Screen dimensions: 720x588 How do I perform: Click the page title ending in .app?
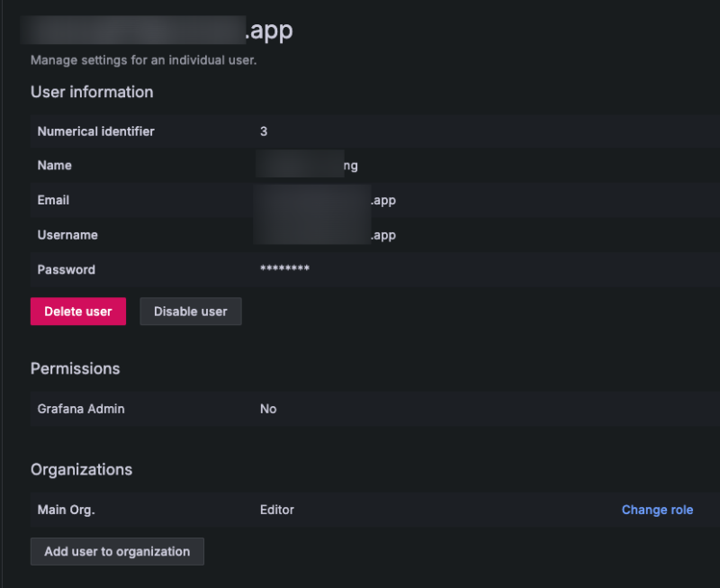269,30
